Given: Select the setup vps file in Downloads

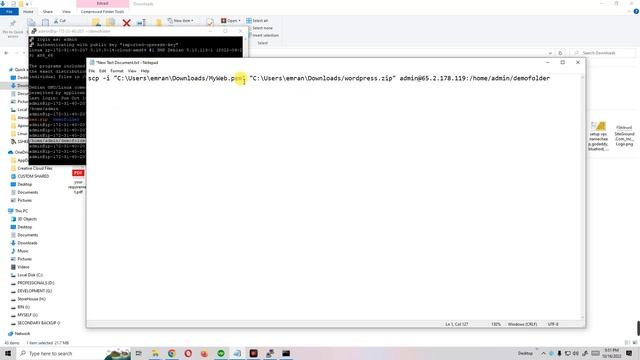Looking at the screenshot, I should point(598,136).
